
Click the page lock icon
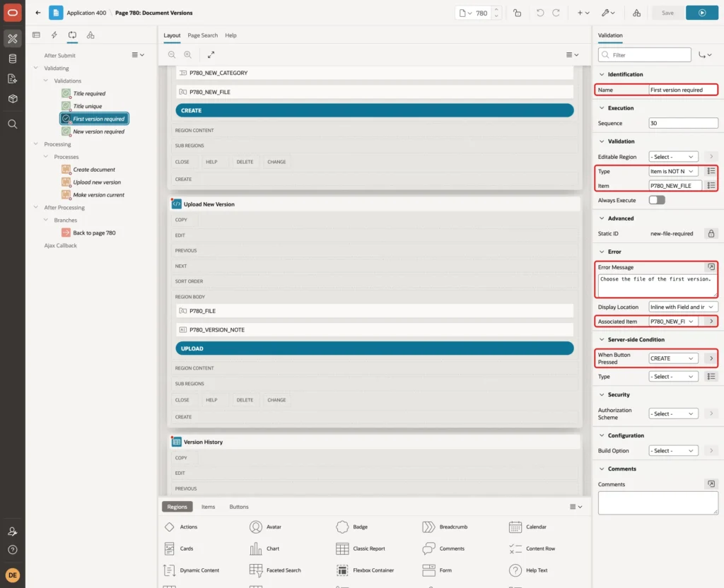coord(517,13)
